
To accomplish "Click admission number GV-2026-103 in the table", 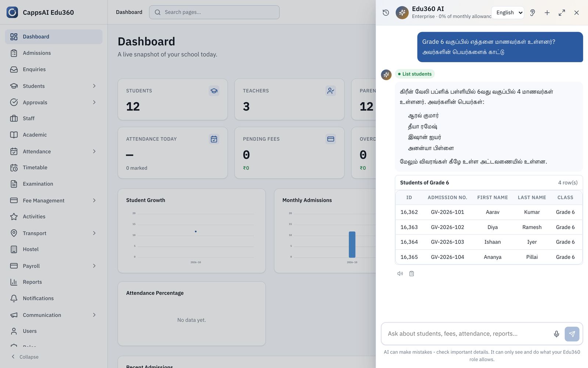I will tap(448, 242).
